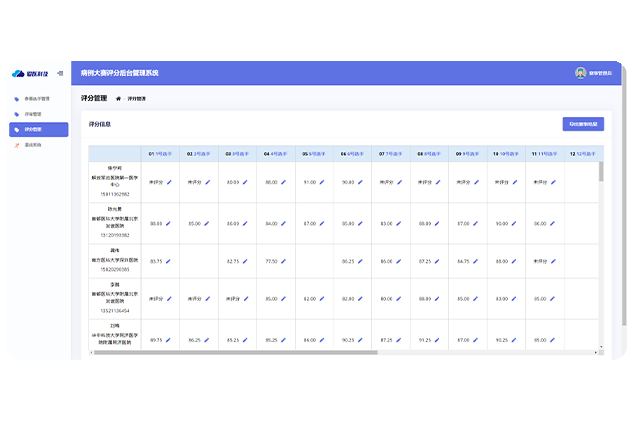Edit the 88.00 score under column 04
This screenshot has height=421, width=633.
[x=283, y=182]
